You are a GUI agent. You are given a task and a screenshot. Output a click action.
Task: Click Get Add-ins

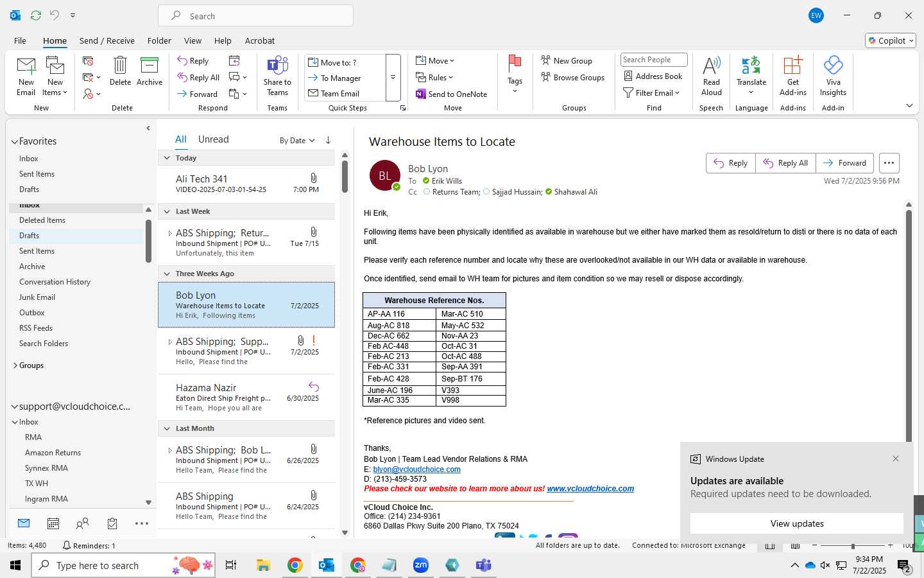coord(793,76)
